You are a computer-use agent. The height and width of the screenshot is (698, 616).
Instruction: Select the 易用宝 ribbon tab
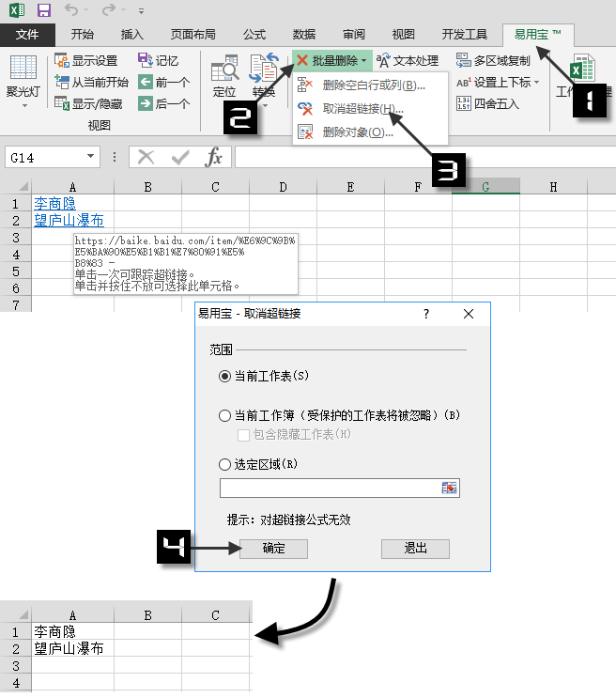pos(538,34)
